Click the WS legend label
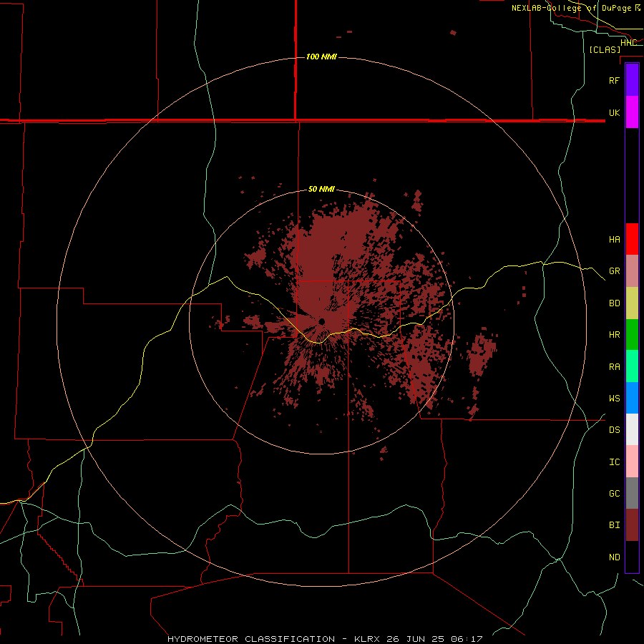 pos(614,399)
